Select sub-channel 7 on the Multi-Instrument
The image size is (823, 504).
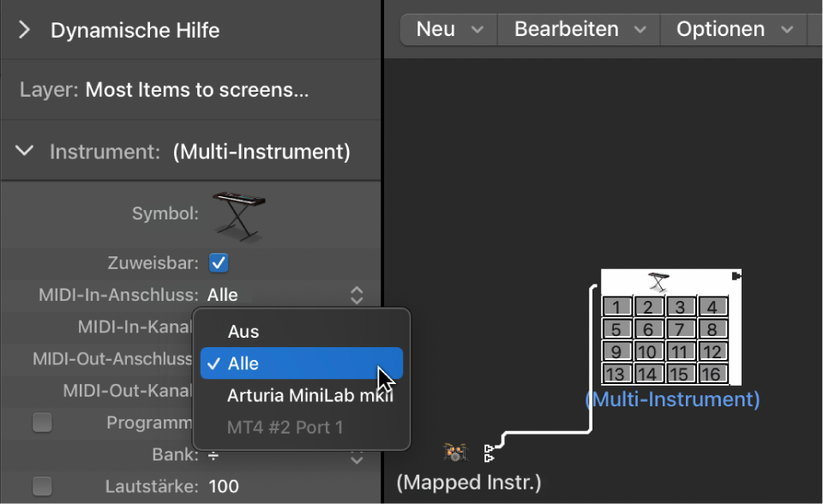point(679,327)
